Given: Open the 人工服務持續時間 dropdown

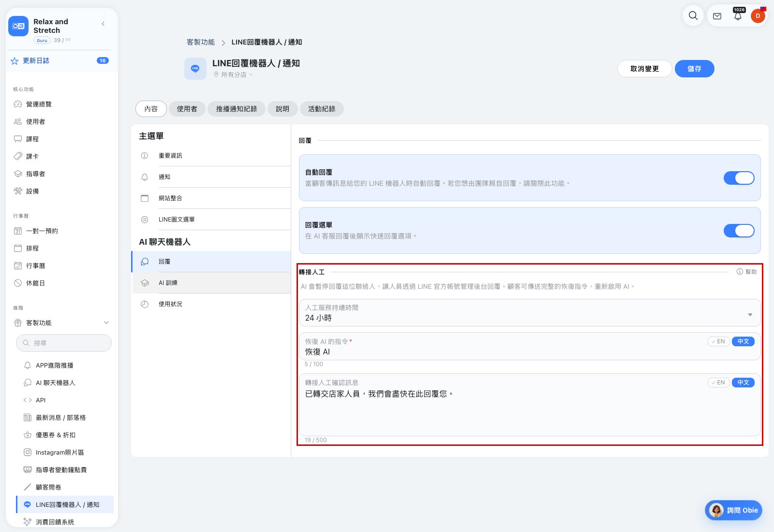Looking at the screenshot, I should tap(530, 313).
